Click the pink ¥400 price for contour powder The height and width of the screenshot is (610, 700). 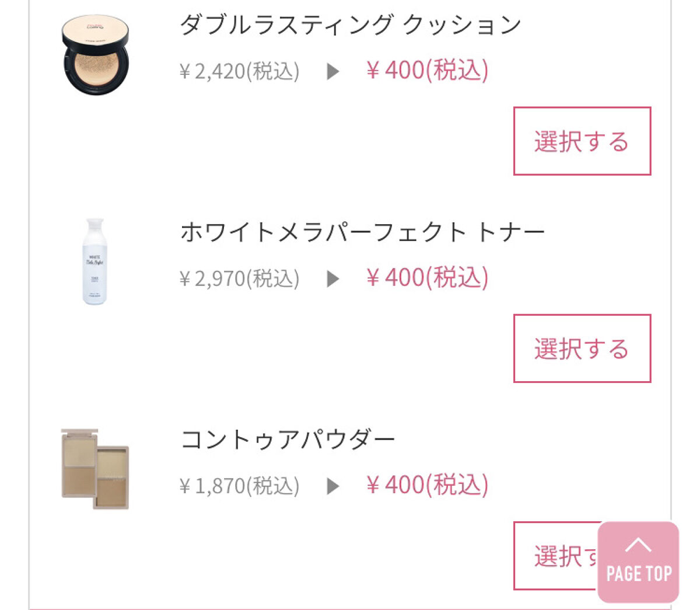click(x=427, y=485)
